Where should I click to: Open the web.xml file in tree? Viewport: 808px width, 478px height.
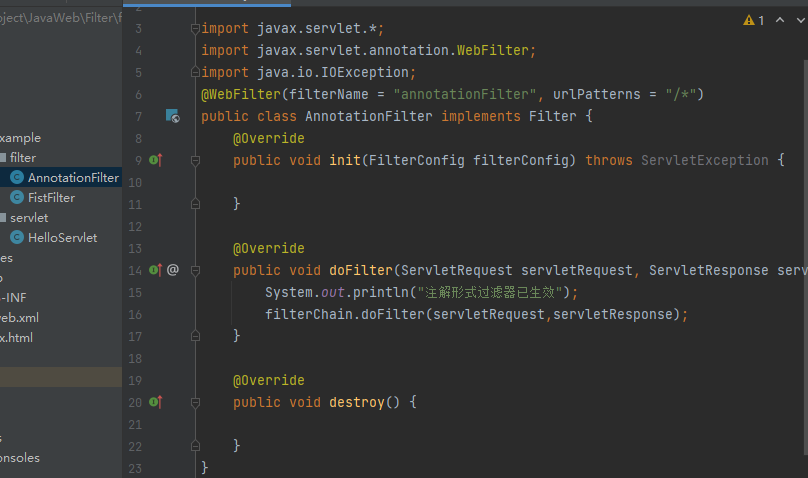tap(18, 317)
